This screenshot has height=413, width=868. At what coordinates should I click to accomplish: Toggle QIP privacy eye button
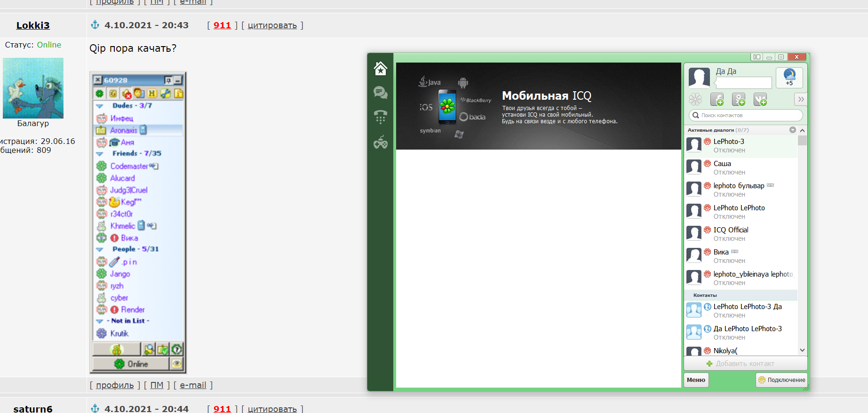point(176,364)
